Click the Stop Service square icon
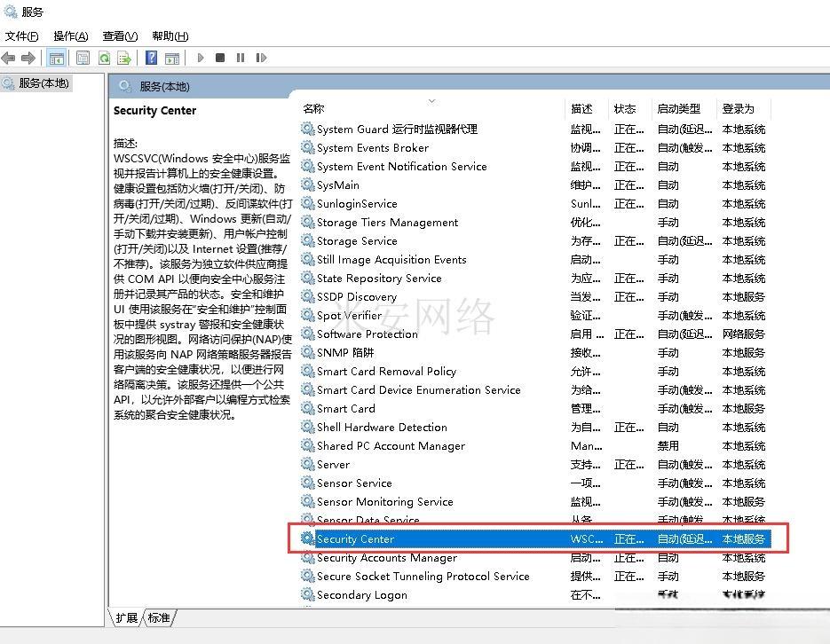The width and height of the screenshot is (830, 644). coord(220,58)
